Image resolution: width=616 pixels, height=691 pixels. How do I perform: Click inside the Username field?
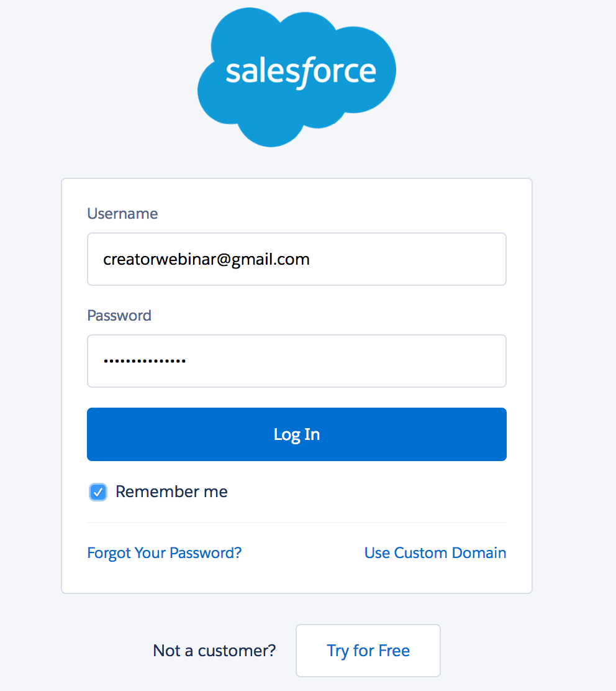point(296,259)
